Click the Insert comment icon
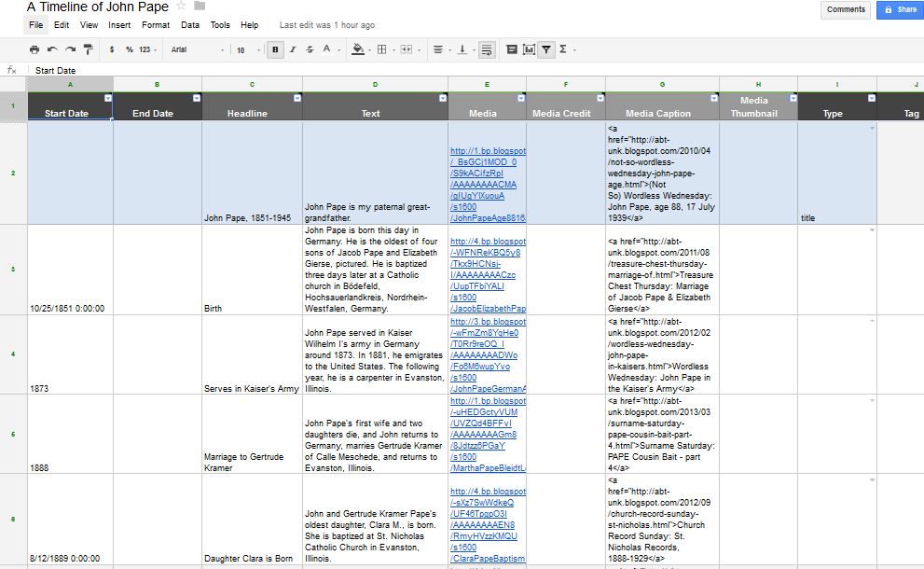This screenshot has width=924, height=569. tap(512, 49)
